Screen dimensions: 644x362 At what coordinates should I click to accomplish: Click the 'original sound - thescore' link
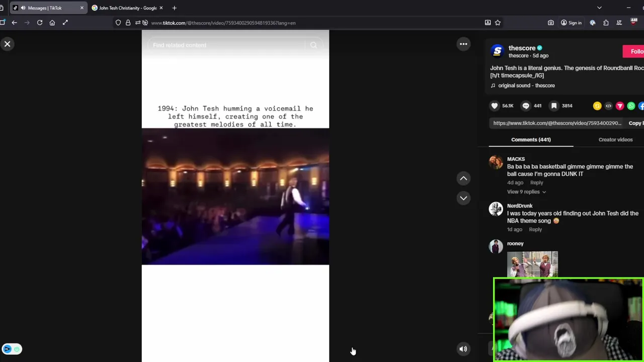[526, 85]
